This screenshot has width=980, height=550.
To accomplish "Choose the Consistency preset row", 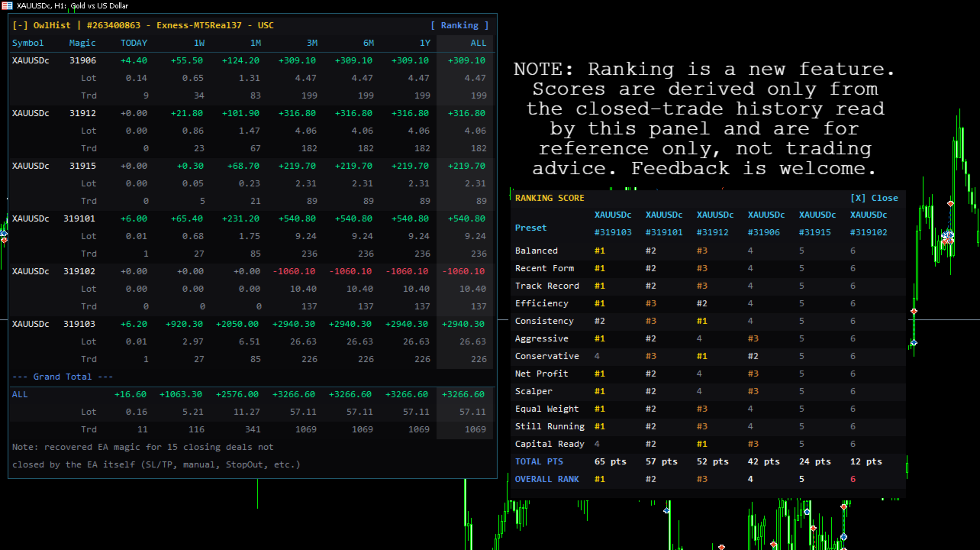I will (x=708, y=321).
